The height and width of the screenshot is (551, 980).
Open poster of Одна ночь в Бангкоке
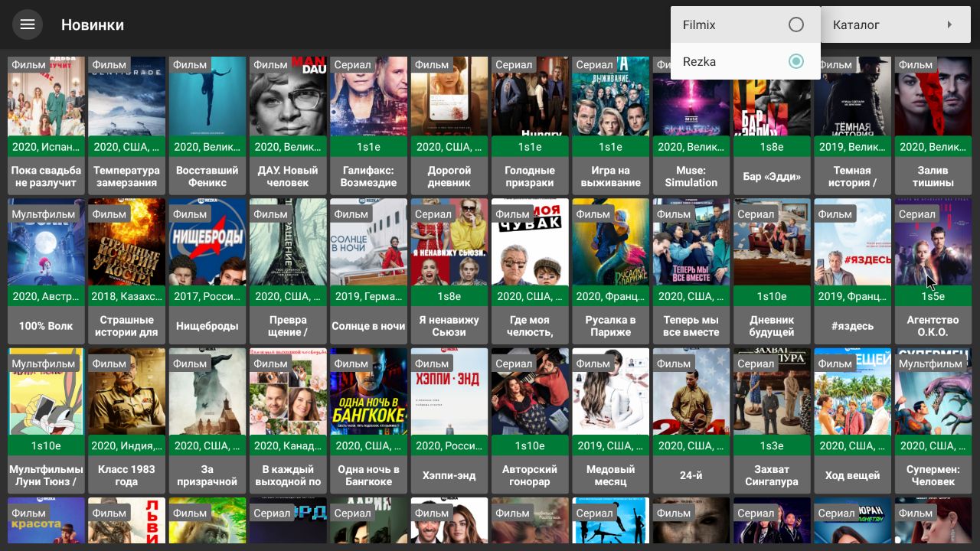(x=368, y=392)
